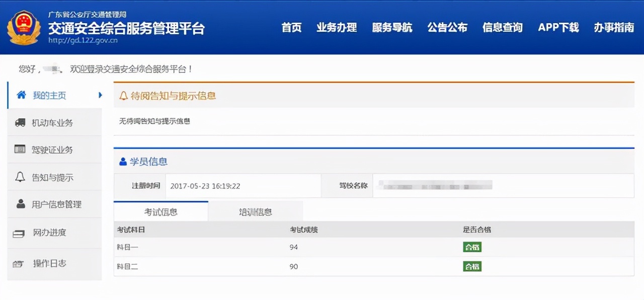644x300 pixels.
Task: Click the bell icon in 待阅告知与提示信息 header
Action: click(x=123, y=96)
